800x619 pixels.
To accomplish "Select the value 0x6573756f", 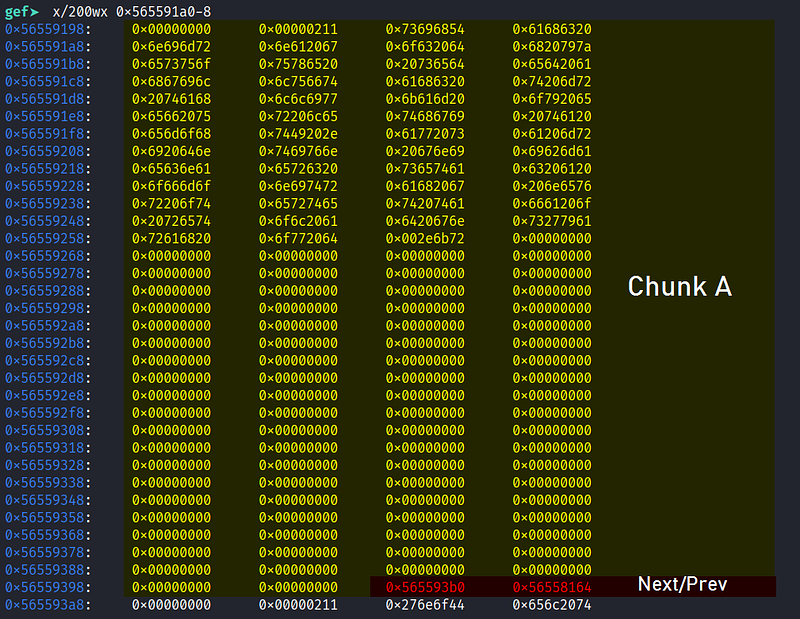I will click(x=171, y=64).
